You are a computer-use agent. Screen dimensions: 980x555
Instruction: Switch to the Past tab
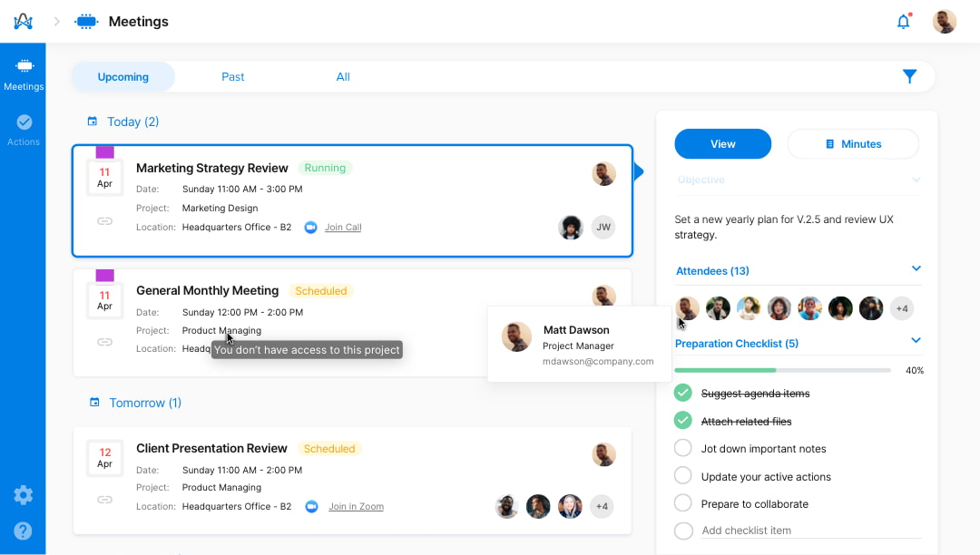pos(232,77)
